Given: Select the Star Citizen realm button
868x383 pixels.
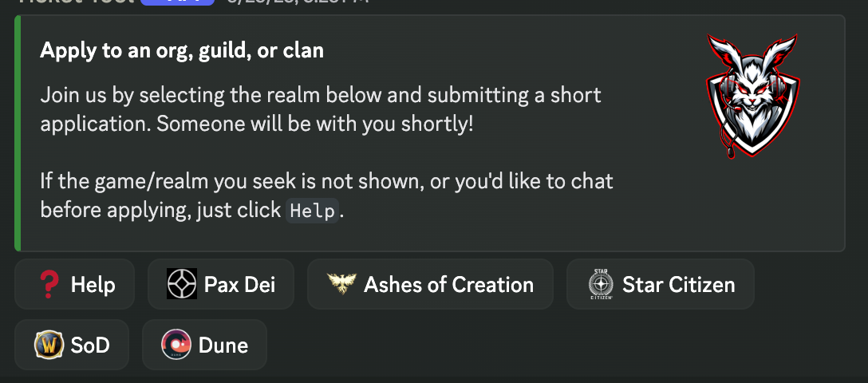Looking at the screenshot, I should (x=660, y=285).
